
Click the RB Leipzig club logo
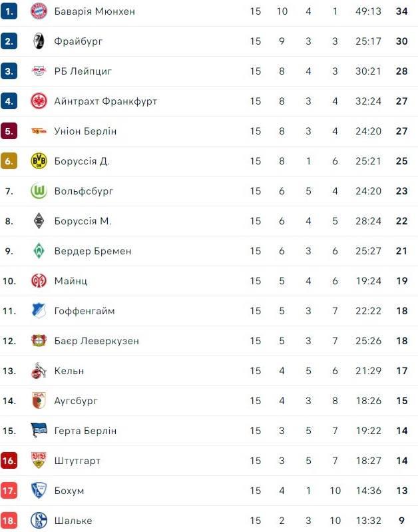(39, 71)
